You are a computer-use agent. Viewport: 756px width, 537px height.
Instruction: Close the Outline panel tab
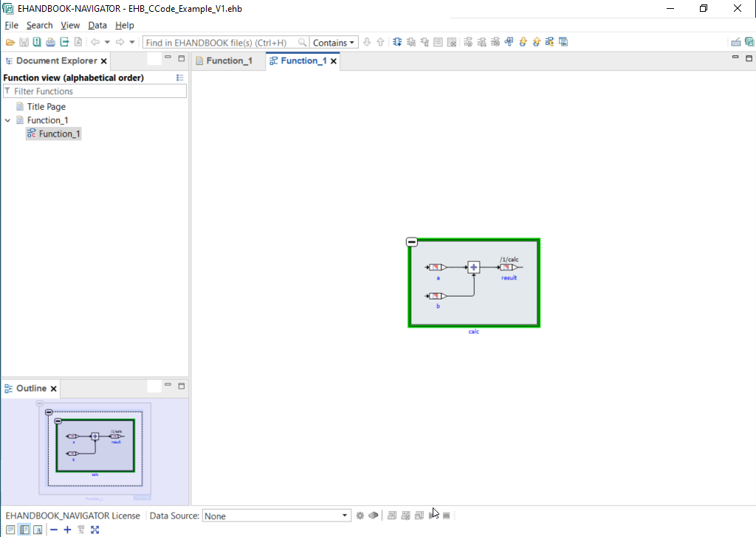[53, 389]
